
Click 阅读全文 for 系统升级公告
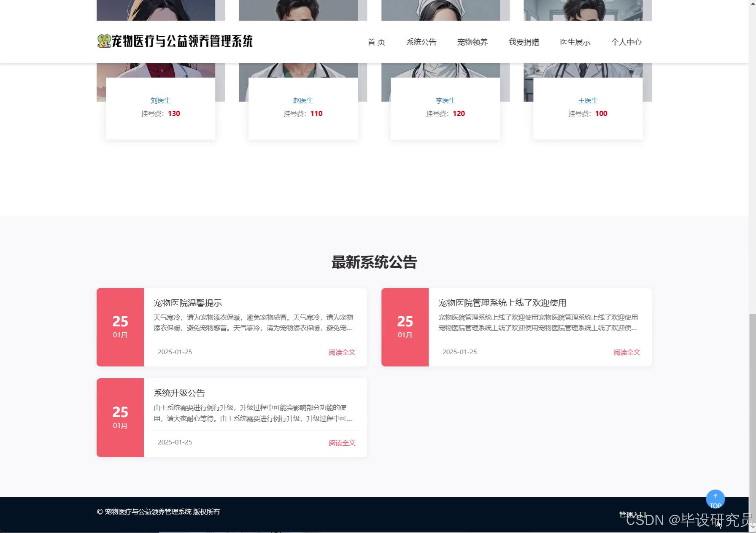[342, 443]
